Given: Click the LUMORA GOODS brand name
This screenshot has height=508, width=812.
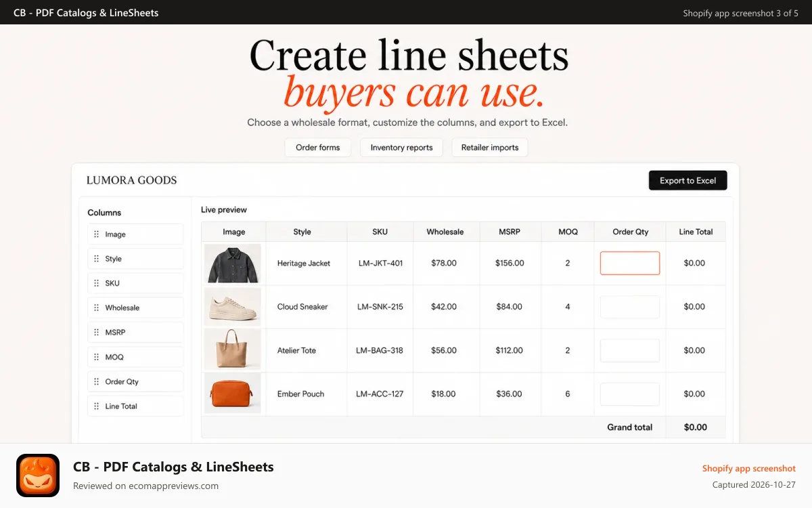Looking at the screenshot, I should [132, 180].
